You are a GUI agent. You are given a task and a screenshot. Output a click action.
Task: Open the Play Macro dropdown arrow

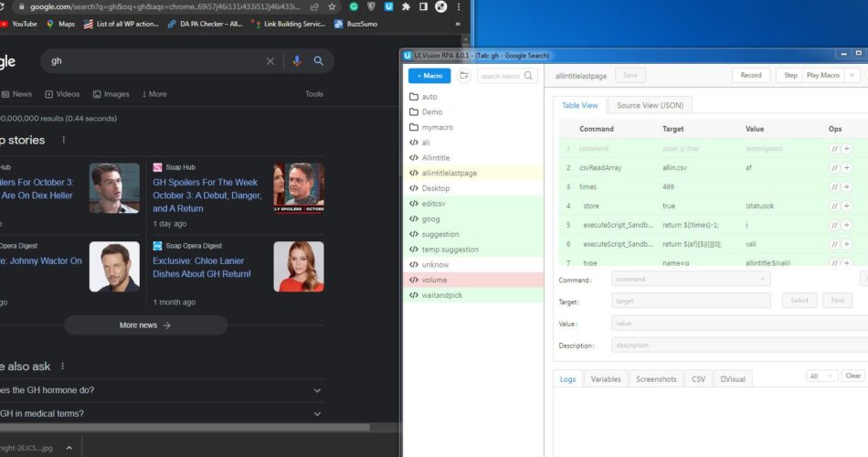852,75
